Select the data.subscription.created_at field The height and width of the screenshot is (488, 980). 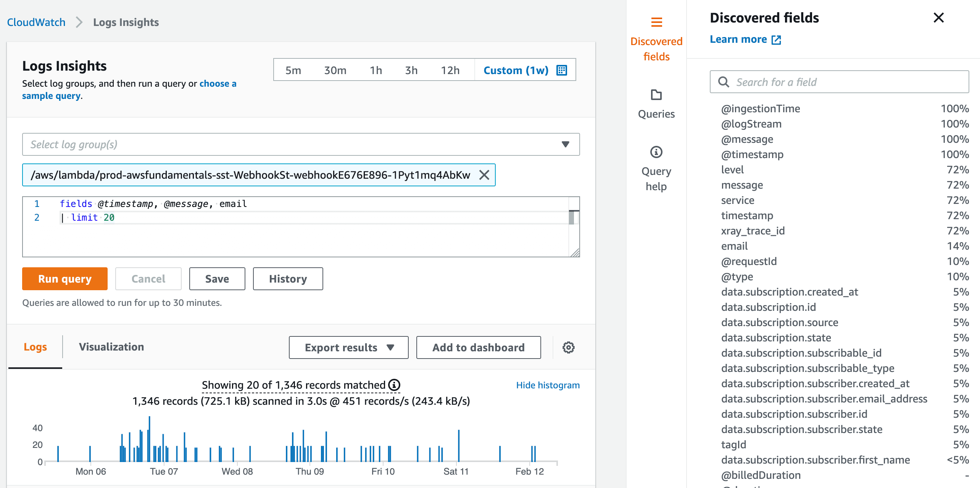pos(790,292)
